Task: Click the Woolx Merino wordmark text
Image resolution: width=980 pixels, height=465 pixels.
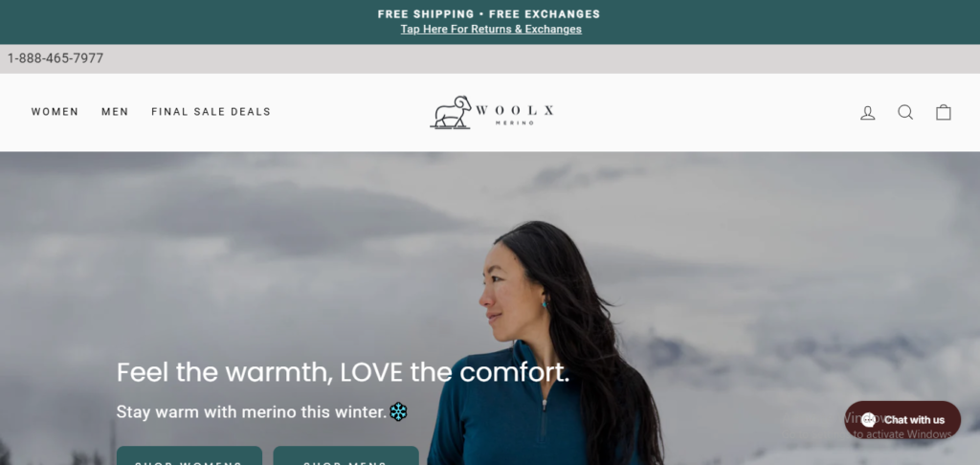Action: click(514, 114)
